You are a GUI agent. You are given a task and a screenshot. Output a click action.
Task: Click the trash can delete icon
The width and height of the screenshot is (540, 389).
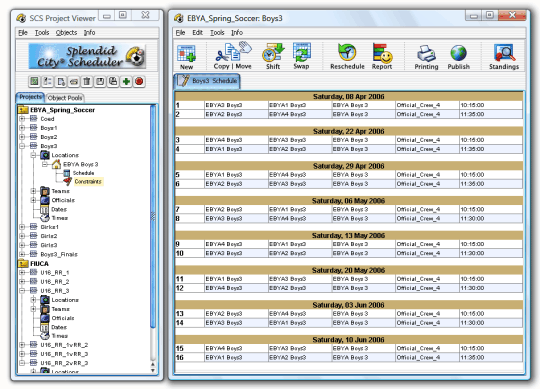tap(87, 82)
